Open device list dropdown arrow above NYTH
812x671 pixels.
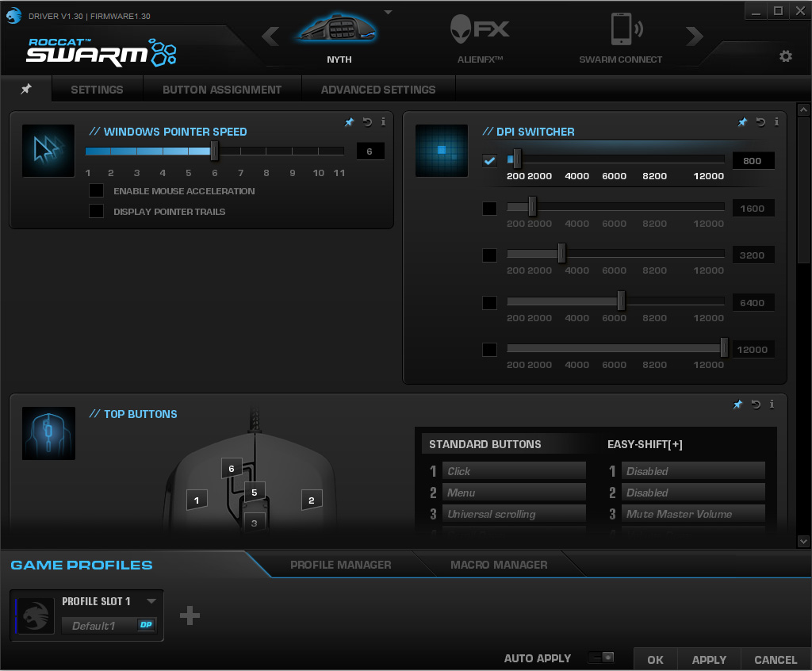[x=388, y=12]
